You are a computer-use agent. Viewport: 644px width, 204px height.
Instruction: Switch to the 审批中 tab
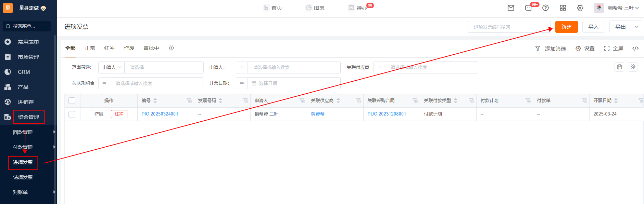coord(151,48)
